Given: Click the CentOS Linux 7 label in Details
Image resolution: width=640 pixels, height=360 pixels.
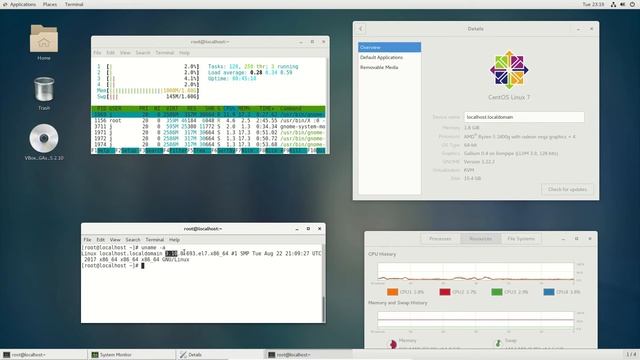Looking at the screenshot, I should [x=509, y=97].
